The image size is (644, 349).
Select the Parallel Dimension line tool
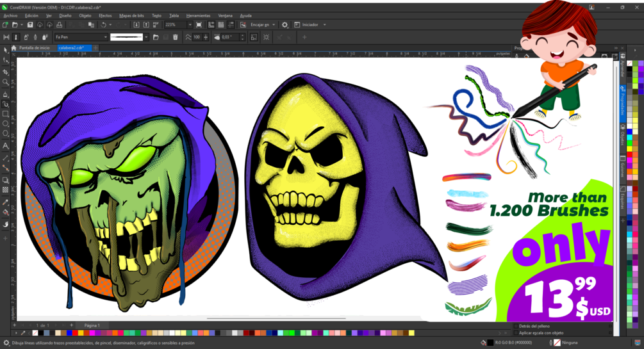tap(5, 158)
